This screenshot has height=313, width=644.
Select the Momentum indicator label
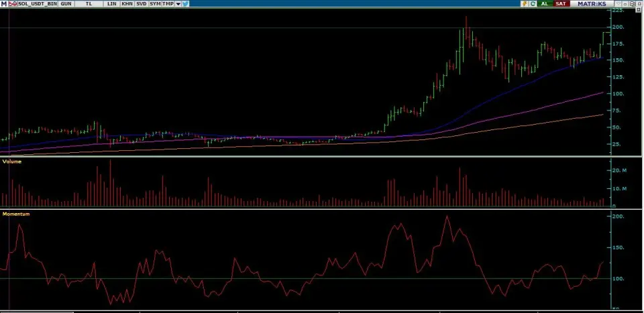click(x=16, y=213)
